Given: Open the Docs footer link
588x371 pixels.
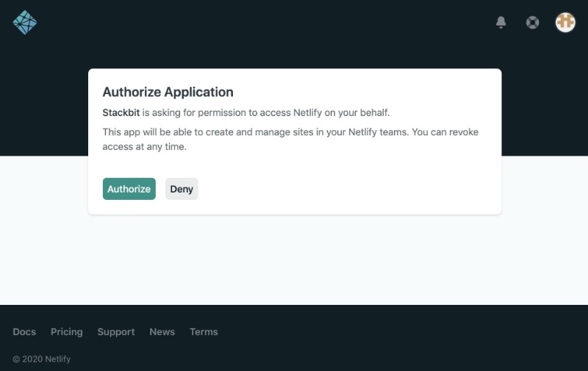Looking at the screenshot, I should (24, 332).
